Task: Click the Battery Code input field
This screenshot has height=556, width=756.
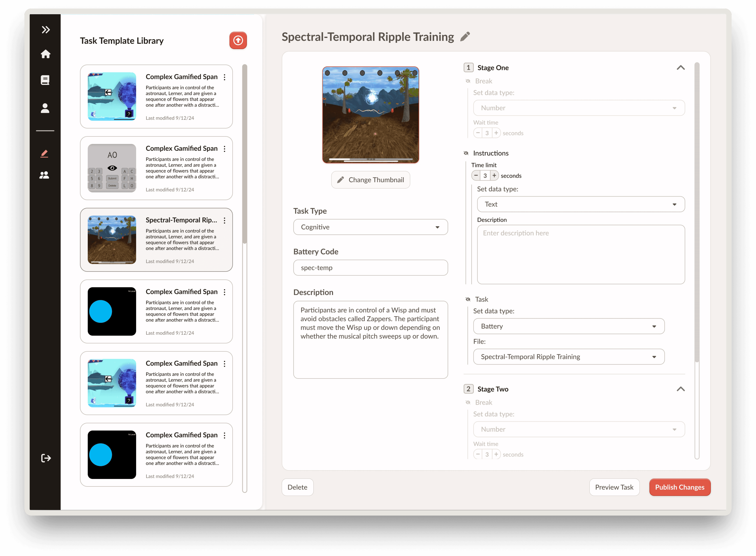Action: (x=370, y=268)
